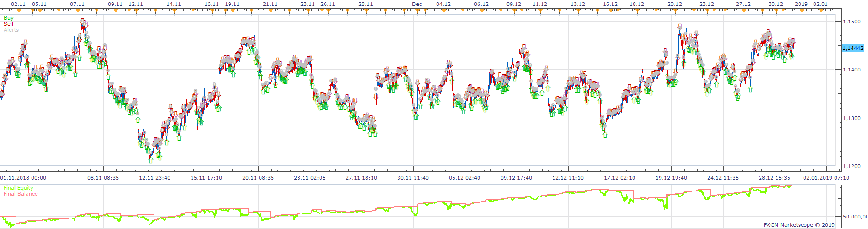Click the Dec month label on top axis
This screenshot has width=868, height=229.
click(x=417, y=4)
